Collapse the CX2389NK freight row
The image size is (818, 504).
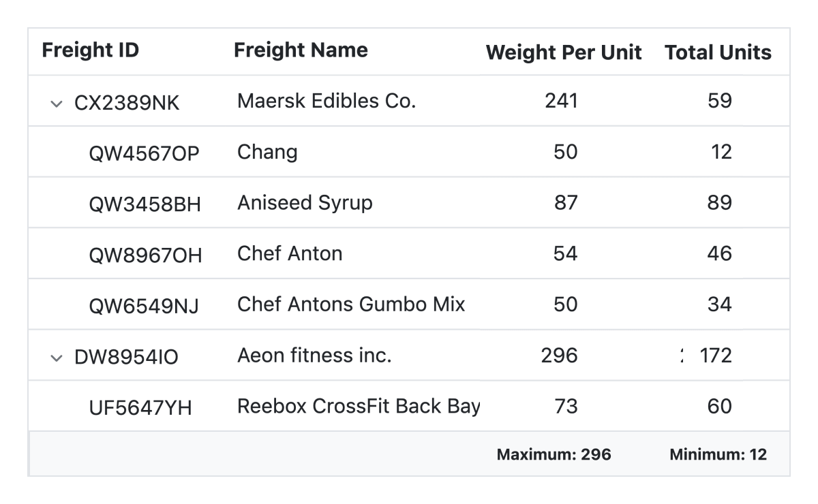pyautogui.click(x=56, y=104)
